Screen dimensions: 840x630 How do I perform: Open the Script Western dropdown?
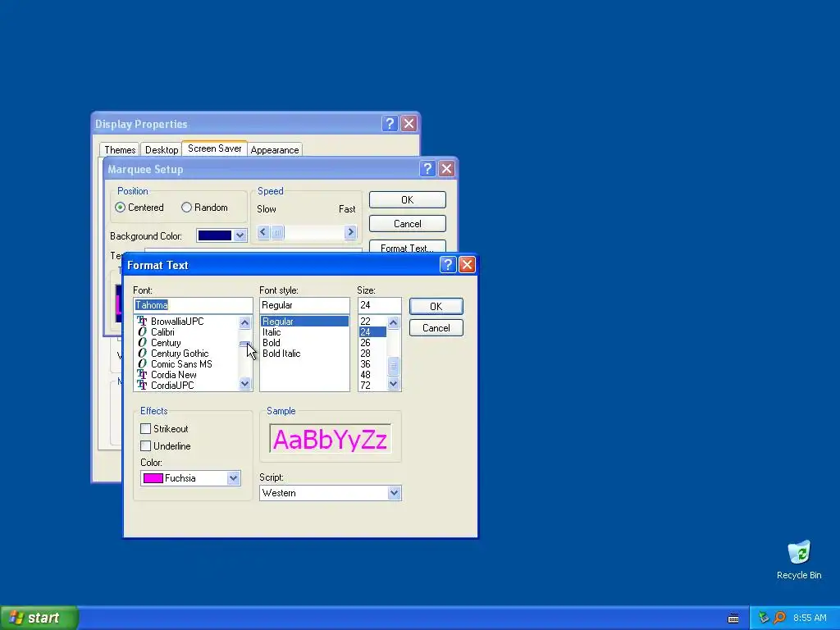point(395,493)
